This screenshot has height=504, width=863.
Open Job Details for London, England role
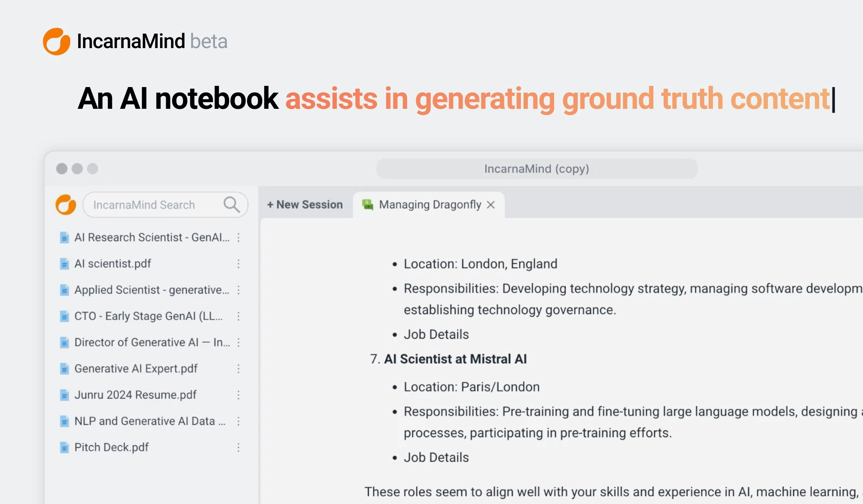[436, 334]
